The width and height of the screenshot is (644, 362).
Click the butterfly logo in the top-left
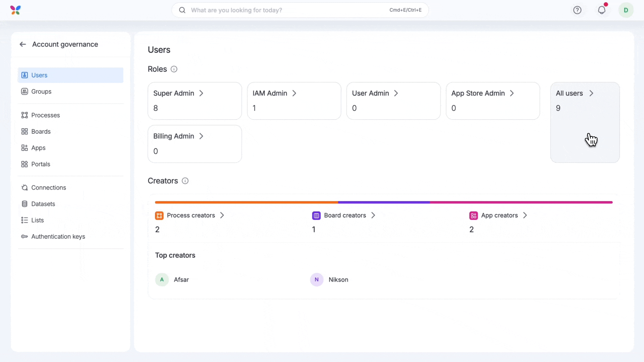(x=15, y=10)
